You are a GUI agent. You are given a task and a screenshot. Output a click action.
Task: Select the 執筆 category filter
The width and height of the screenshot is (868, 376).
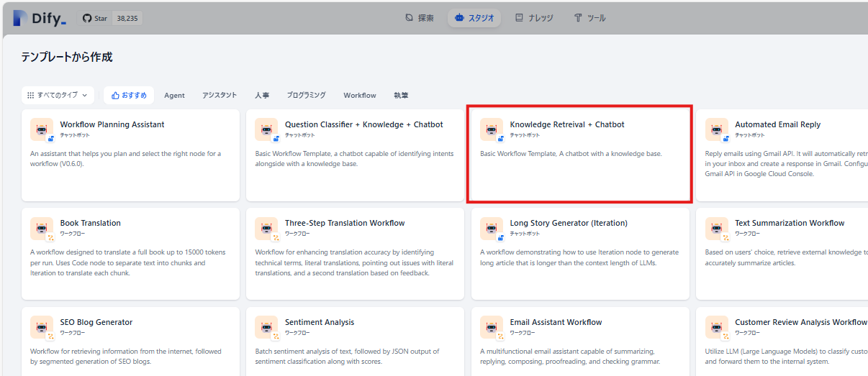pos(401,95)
